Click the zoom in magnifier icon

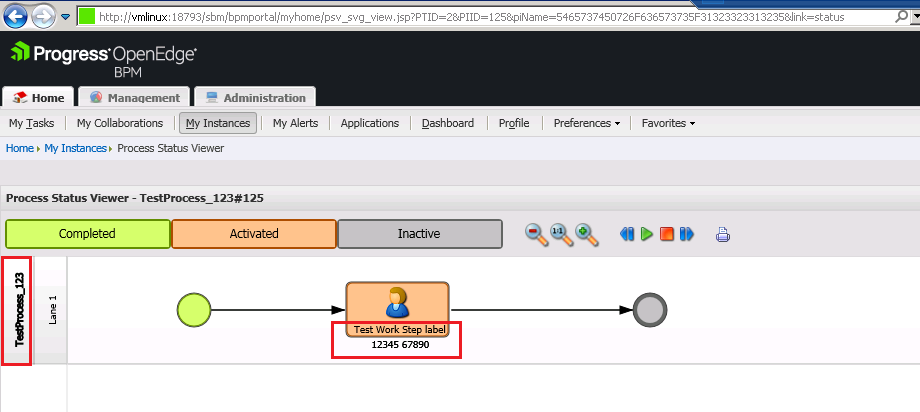586,234
